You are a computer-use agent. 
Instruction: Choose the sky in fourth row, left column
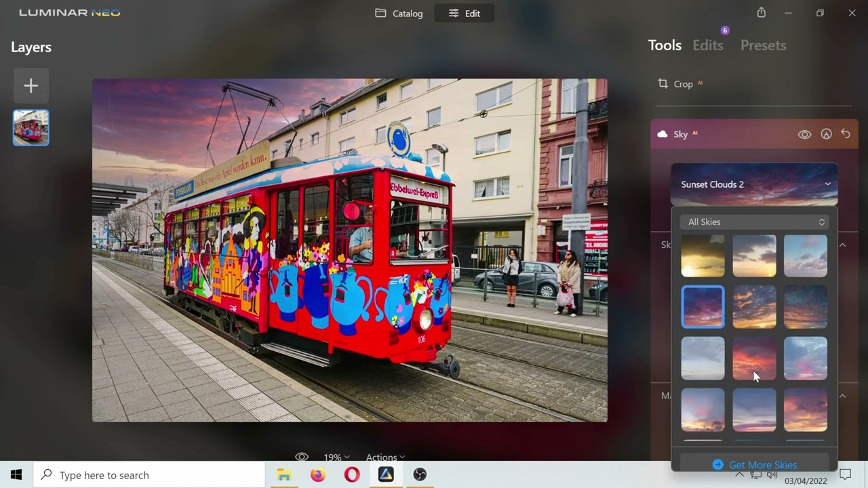(703, 410)
